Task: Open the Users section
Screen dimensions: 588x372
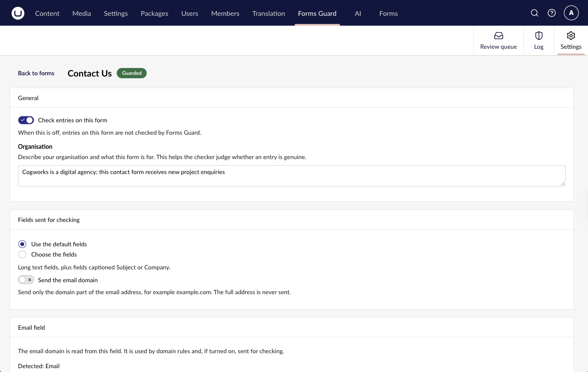Action: (x=189, y=13)
